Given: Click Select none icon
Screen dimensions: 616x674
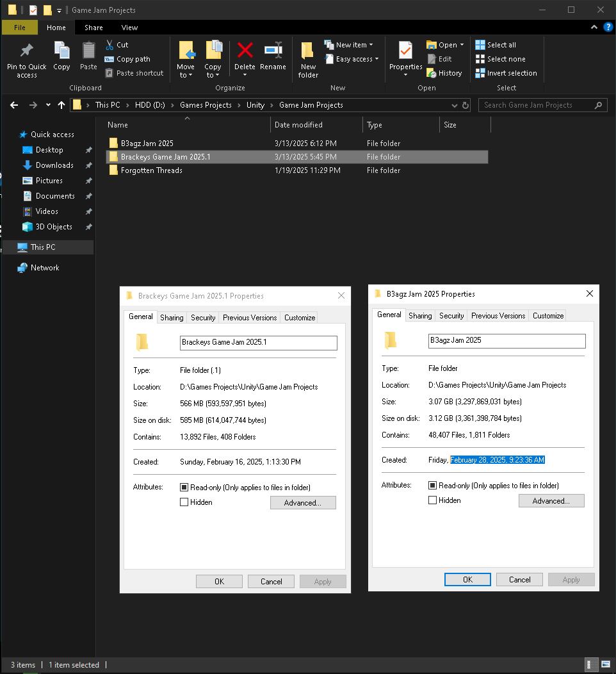Looking at the screenshot, I should pyautogui.click(x=480, y=59).
